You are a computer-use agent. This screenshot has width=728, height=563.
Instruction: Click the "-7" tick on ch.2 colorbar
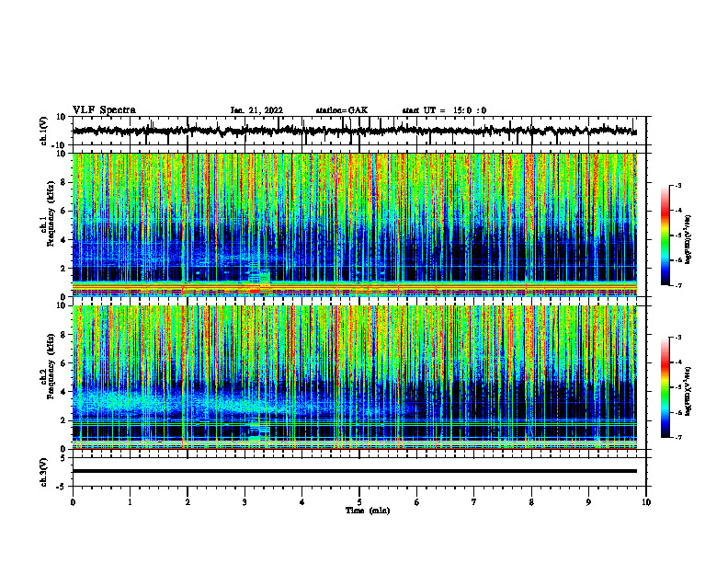677,437
